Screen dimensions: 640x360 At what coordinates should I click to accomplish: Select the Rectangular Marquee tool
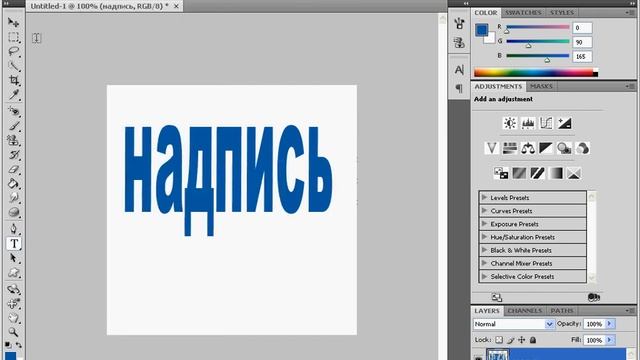[13, 37]
